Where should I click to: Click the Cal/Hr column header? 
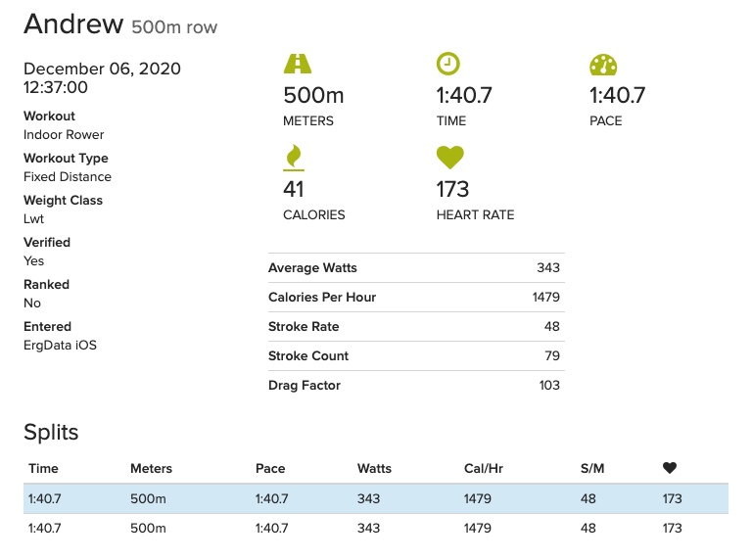[484, 469]
